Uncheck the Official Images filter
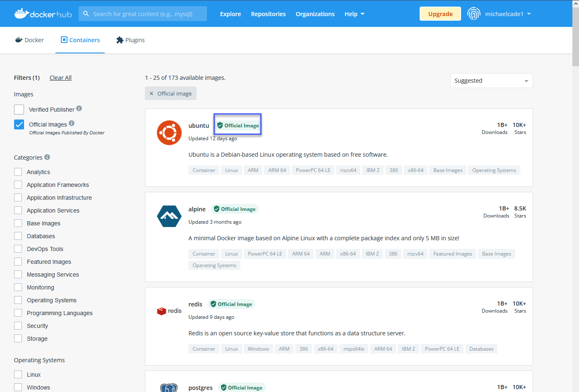The image size is (579, 392). [19, 124]
